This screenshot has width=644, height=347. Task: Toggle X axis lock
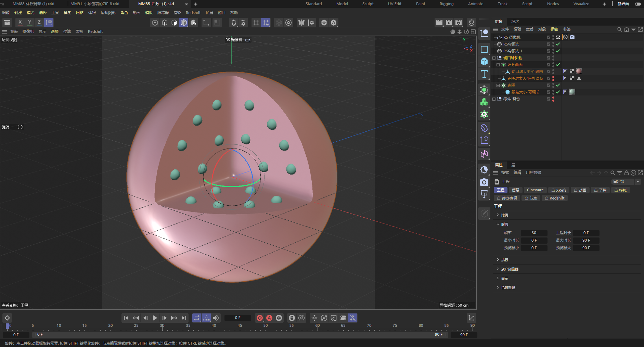(20, 23)
